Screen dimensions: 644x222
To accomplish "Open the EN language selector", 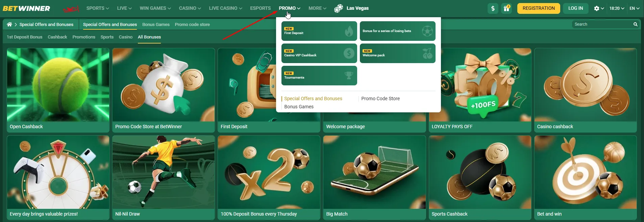I will pyautogui.click(x=634, y=8).
